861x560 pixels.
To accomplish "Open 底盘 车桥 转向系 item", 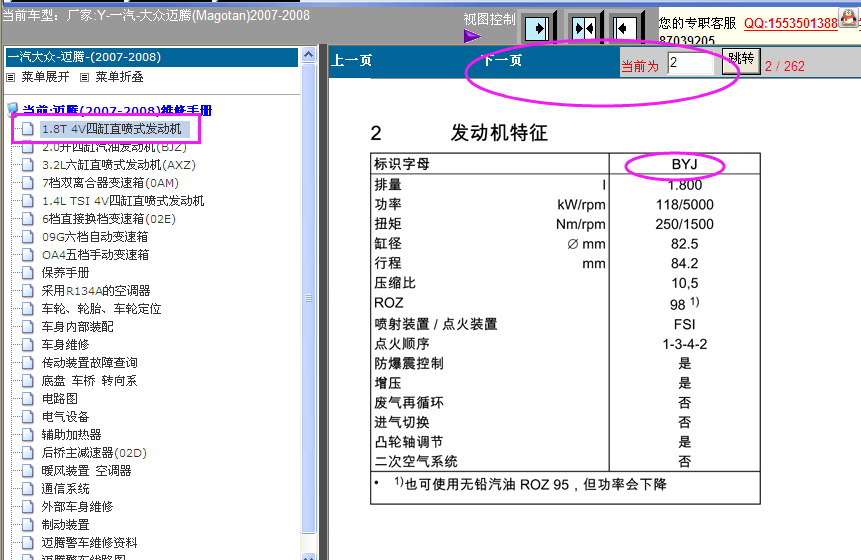I will click(90, 381).
